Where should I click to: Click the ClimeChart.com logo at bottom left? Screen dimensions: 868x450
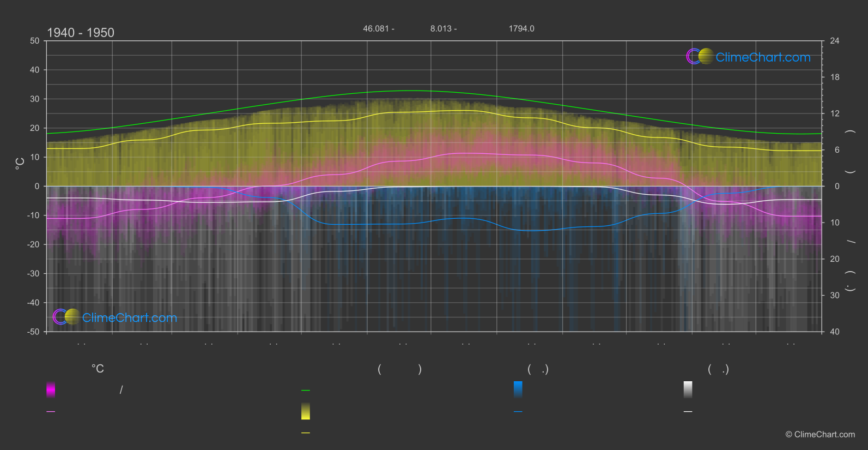[x=115, y=317]
